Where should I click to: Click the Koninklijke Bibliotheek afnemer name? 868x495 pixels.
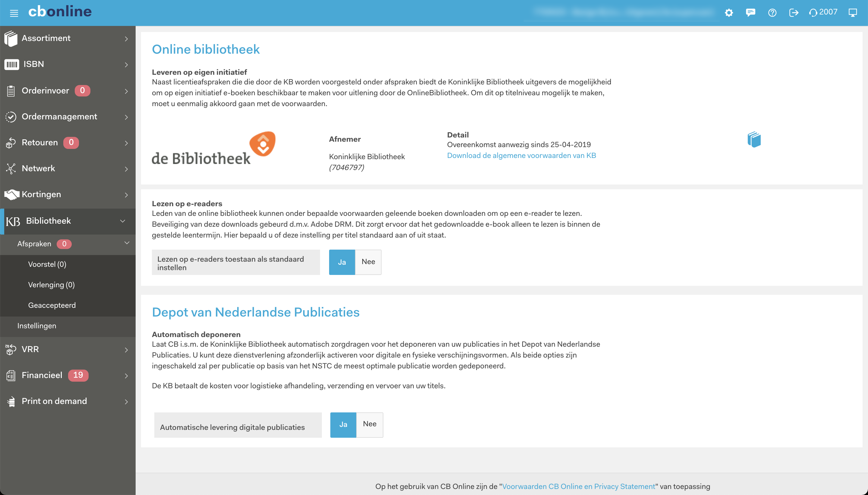pos(367,157)
